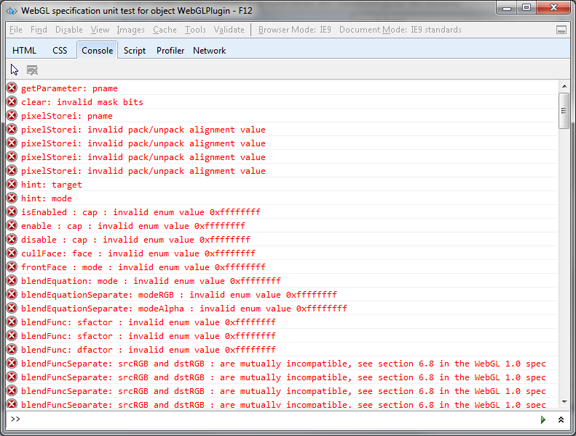Image resolution: width=576 pixels, height=436 pixels.
Task: Click the F12 window title icon
Action: [11, 11]
